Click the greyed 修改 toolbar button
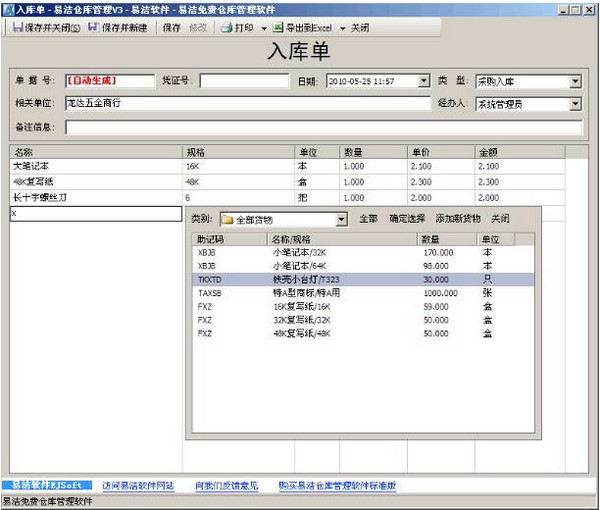The image size is (600, 510). point(198,28)
